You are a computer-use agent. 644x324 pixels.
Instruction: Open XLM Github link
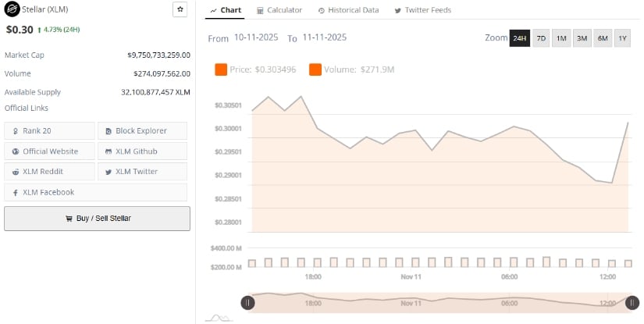142,151
